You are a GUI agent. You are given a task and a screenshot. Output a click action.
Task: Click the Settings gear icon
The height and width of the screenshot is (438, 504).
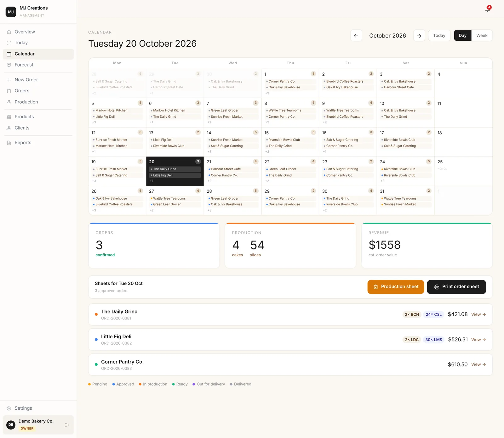(x=9, y=408)
